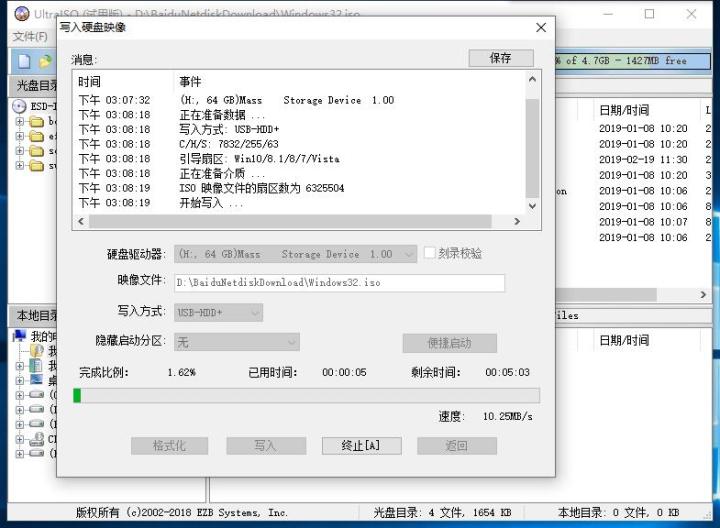
Task: Select the CD drive icon in local tree
Action: [36, 439]
